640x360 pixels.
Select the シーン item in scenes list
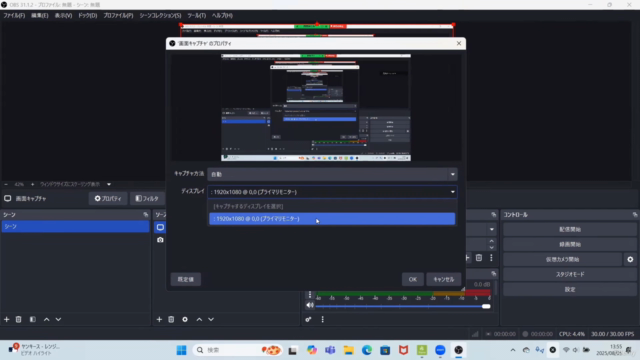point(75,227)
